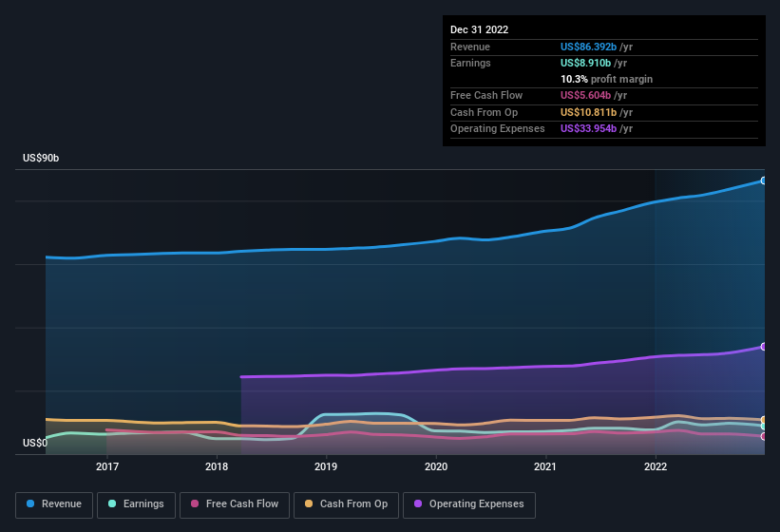The image size is (780, 532).
Task: Click the US$90b y-axis label
Action: (41, 158)
